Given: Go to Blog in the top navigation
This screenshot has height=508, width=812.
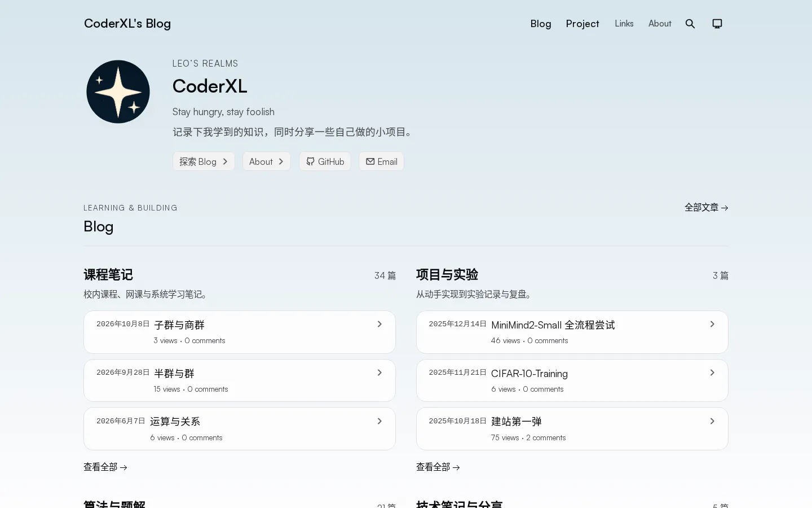Looking at the screenshot, I should point(541,24).
